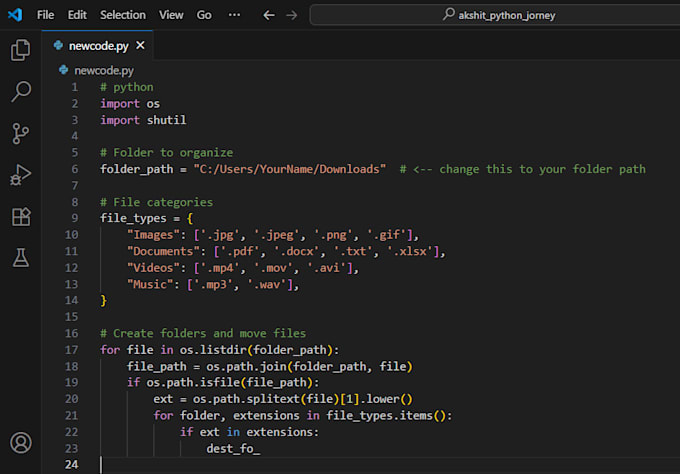
Task: Click newcode.py in the breadcrumb
Action: coord(104,70)
